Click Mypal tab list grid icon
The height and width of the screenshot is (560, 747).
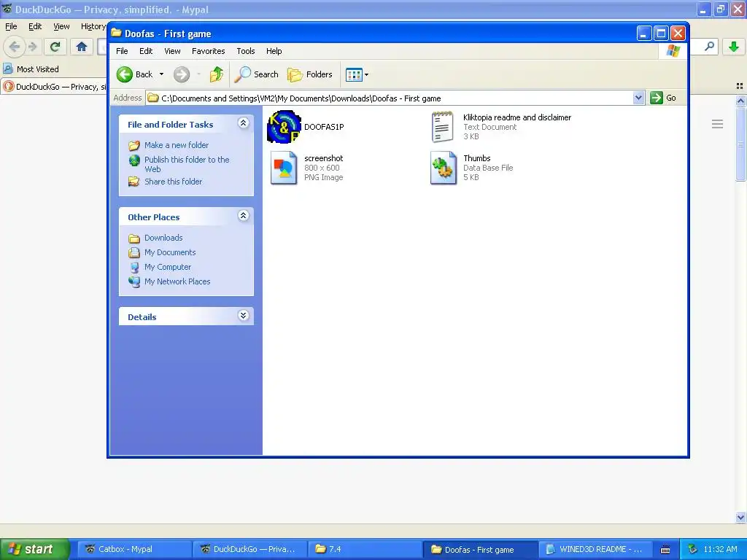tap(740, 86)
